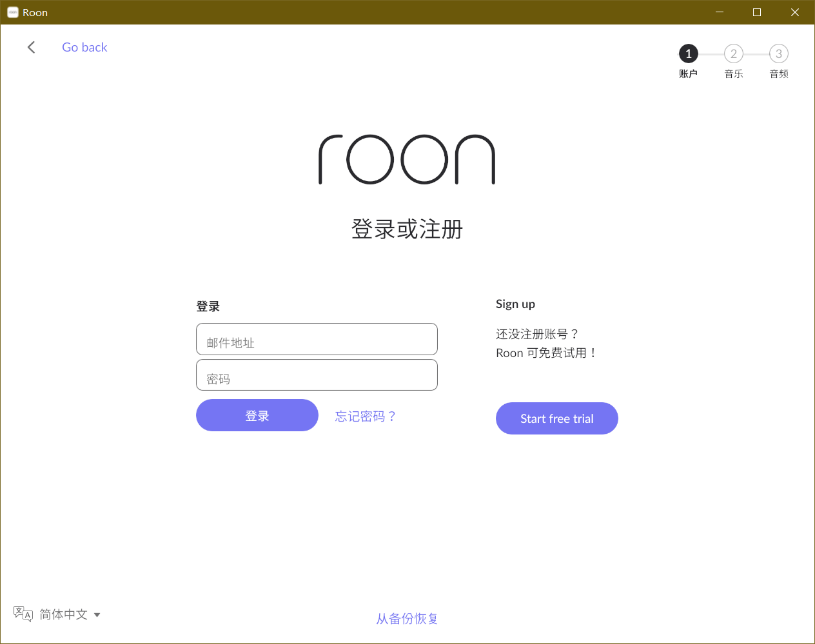
Task: Maximize the Roon window
Action: coord(757,12)
